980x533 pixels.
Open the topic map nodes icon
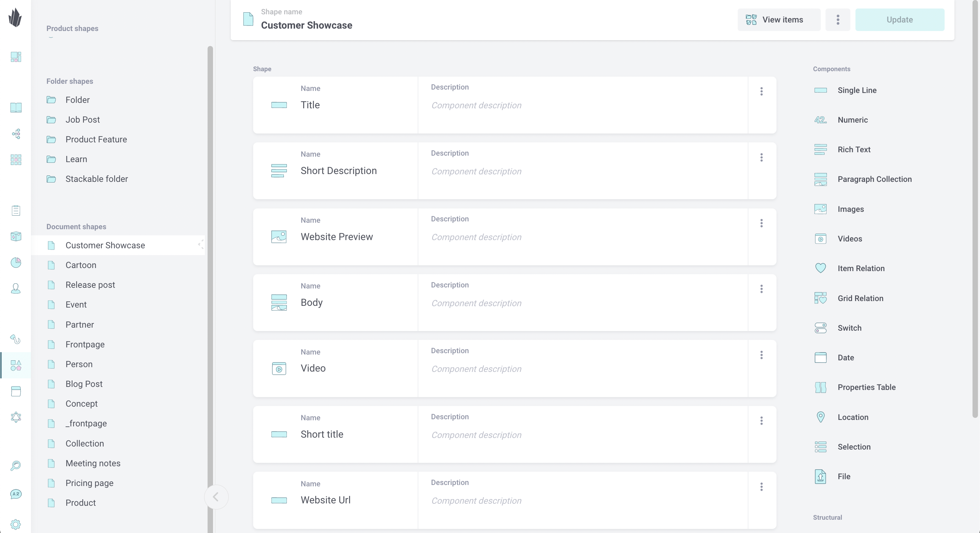point(16,134)
